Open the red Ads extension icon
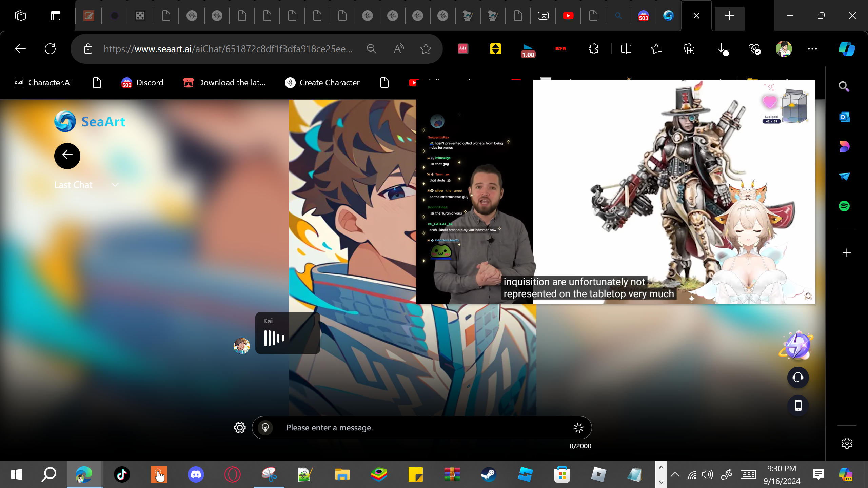 (x=463, y=49)
